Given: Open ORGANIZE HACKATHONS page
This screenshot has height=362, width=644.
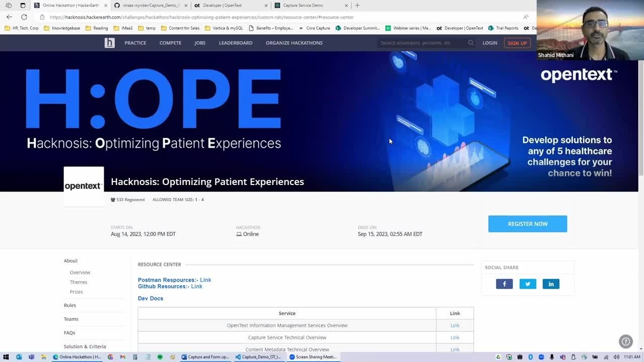Looking at the screenshot, I should pos(294,43).
